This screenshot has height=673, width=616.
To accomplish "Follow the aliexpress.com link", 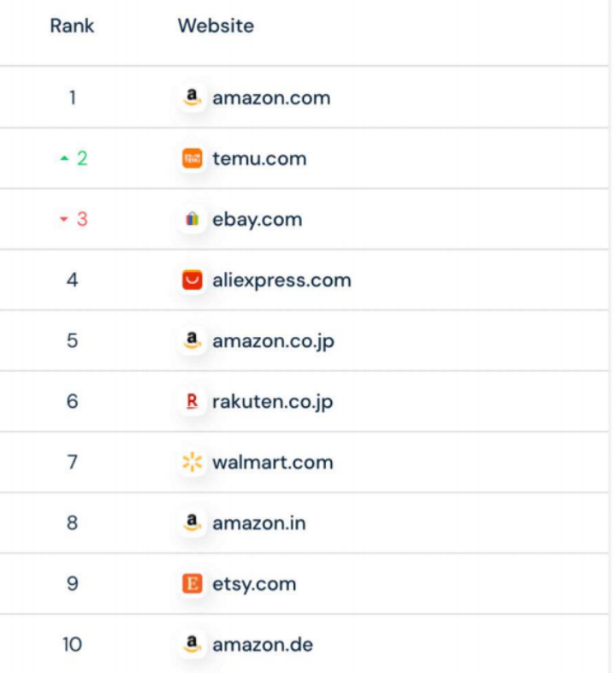I will tap(281, 280).
